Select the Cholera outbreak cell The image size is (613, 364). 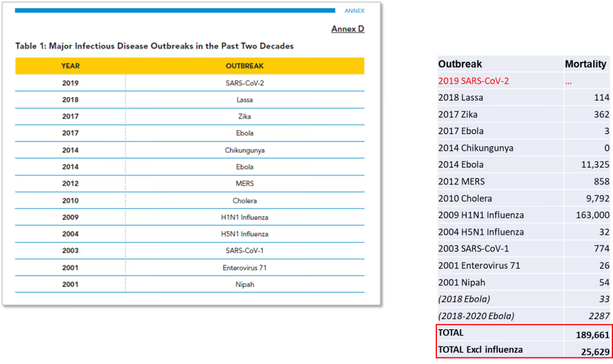pos(245,201)
